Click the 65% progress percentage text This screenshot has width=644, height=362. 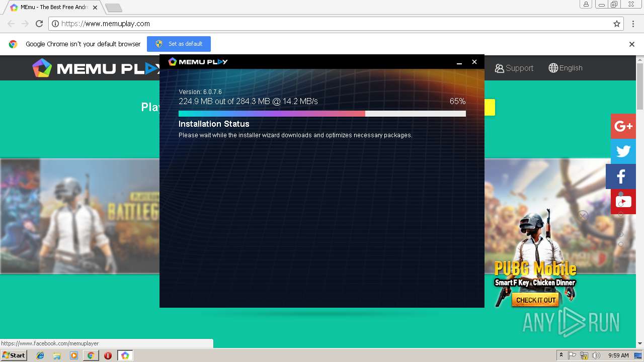click(x=457, y=101)
